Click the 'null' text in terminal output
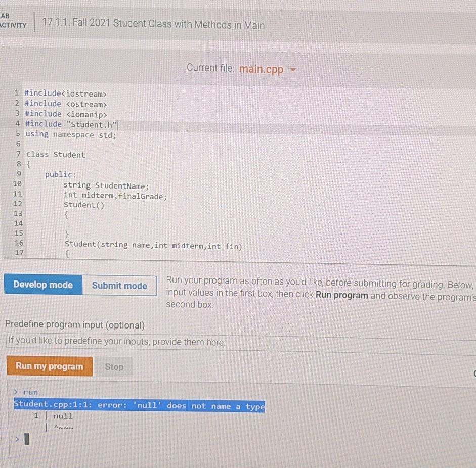The height and width of the screenshot is (468, 476). pyautogui.click(x=63, y=416)
